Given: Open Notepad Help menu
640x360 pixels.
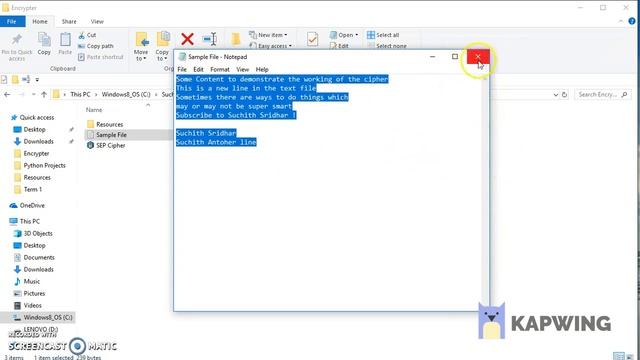Looking at the screenshot, I should 262,69.
